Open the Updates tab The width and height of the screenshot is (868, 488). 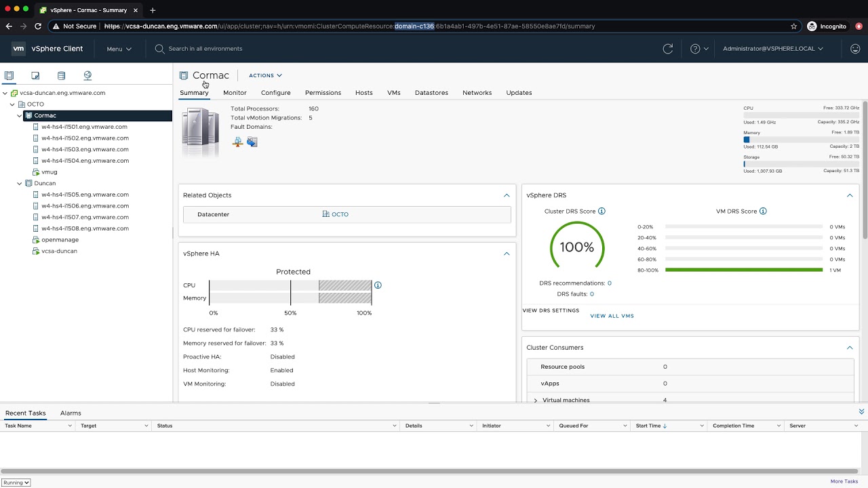click(519, 93)
